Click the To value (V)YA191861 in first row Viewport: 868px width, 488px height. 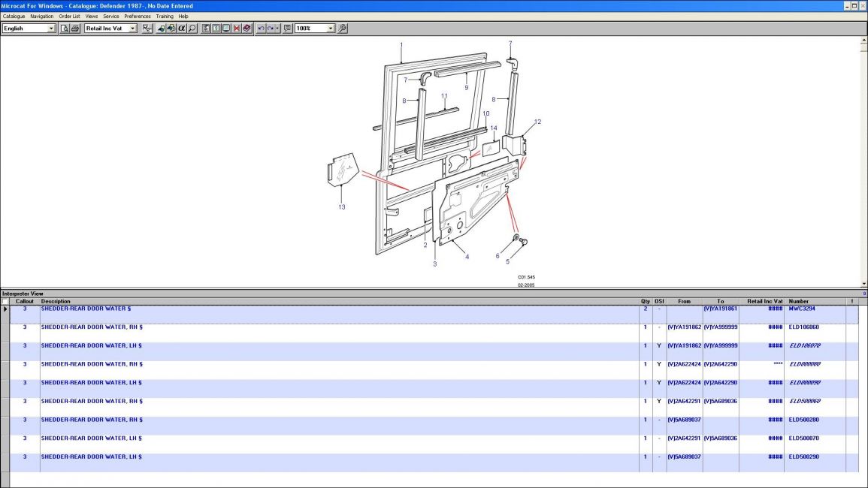coord(720,309)
